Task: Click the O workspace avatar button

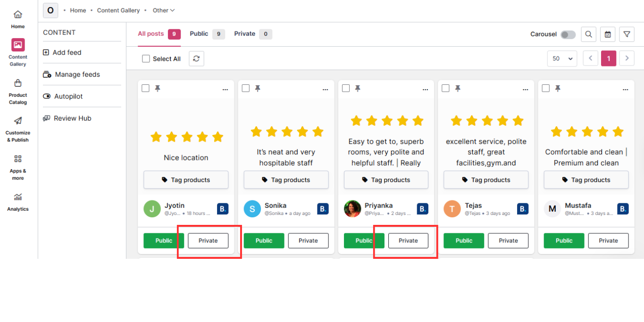Action: (x=50, y=10)
